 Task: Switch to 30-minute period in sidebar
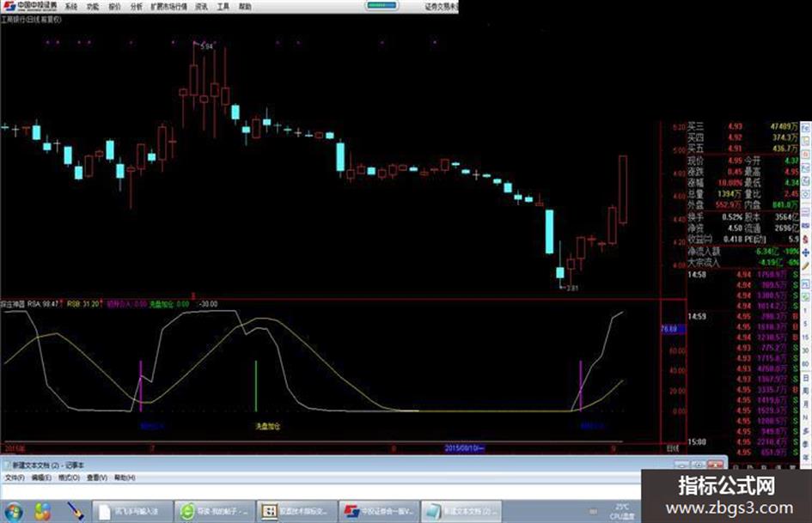coord(806,351)
